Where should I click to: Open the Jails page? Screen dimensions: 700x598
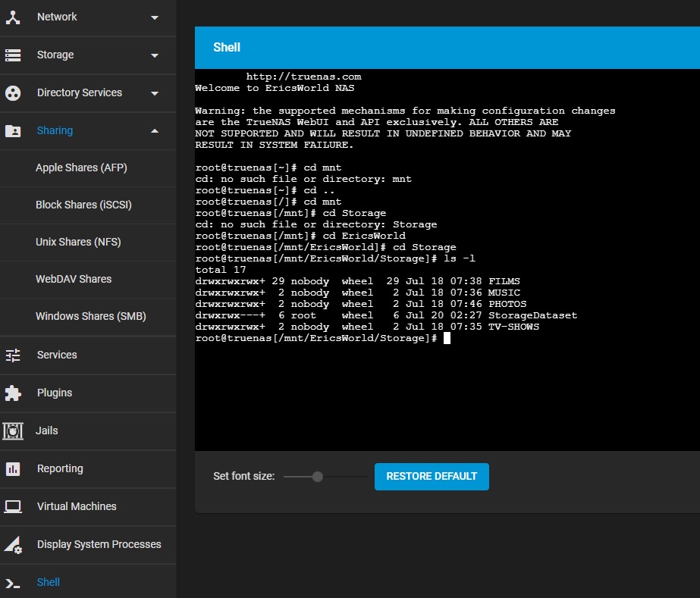tap(46, 430)
